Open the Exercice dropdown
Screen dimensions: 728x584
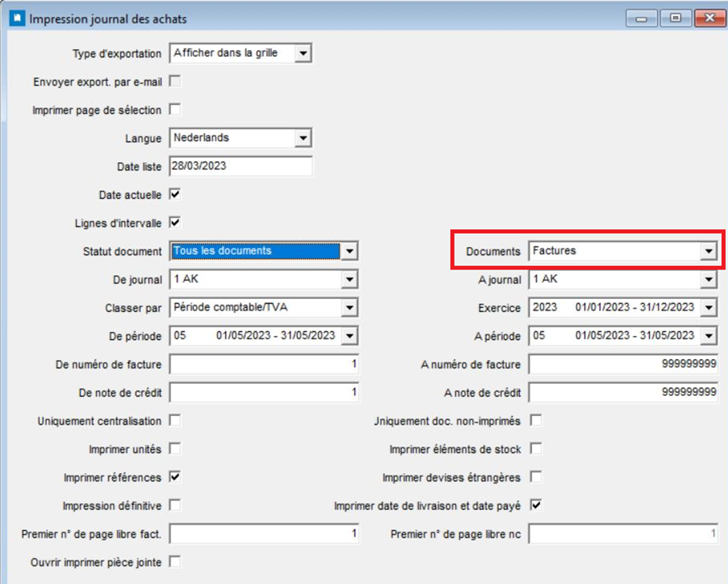[709, 307]
